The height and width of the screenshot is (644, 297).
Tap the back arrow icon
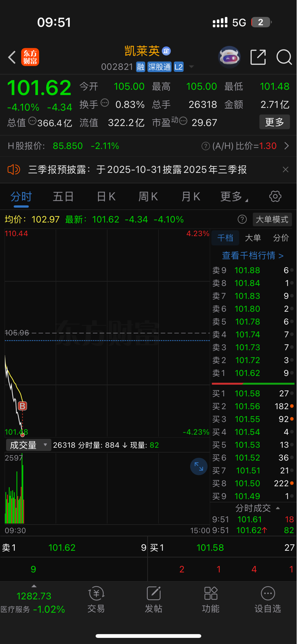12,57
